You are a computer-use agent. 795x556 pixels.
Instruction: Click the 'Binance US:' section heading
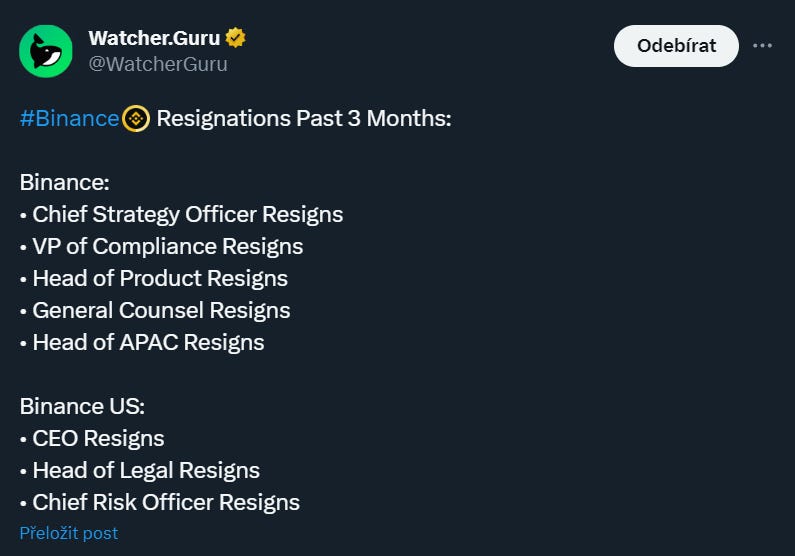82,407
